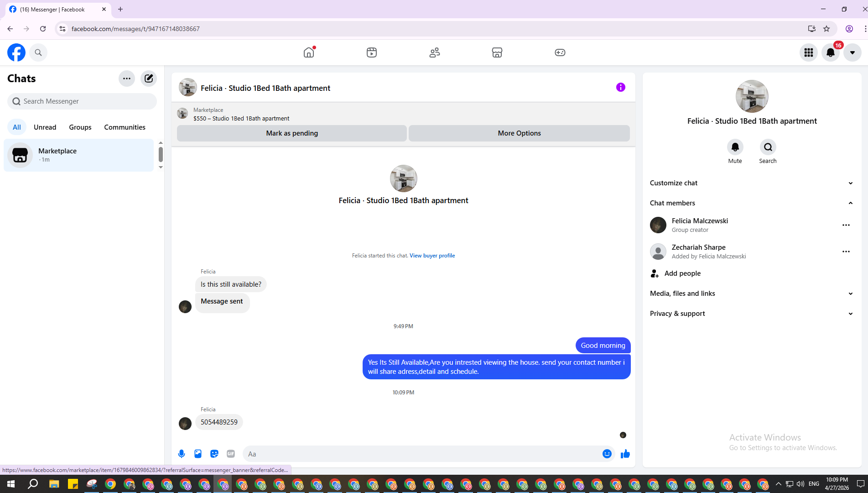
Task: Switch to the Groups tab
Action: pyautogui.click(x=80, y=127)
